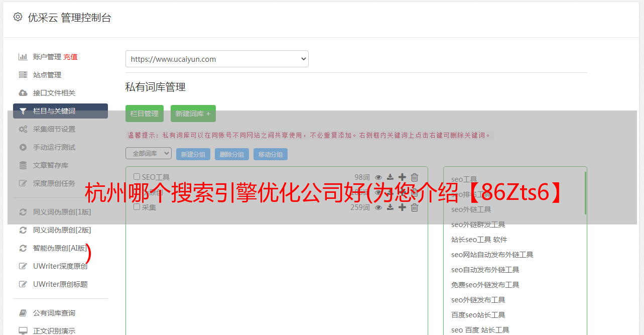Select keyword seo外链群发工具
Viewport: 644px width, 335px height.
[478, 225]
